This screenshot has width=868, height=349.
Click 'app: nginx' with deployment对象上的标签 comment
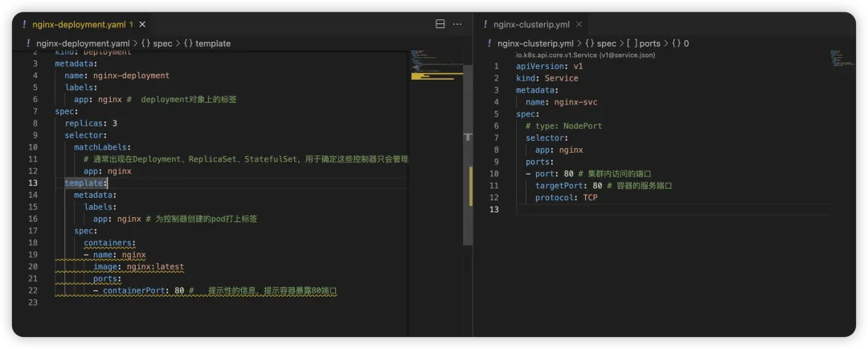(x=156, y=99)
